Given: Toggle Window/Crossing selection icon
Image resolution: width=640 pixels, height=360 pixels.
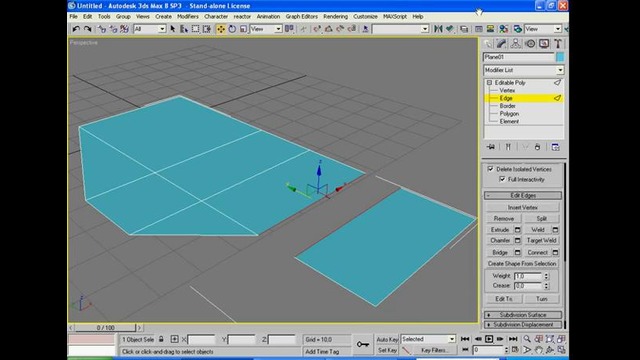Looking at the screenshot, I should point(207,29).
